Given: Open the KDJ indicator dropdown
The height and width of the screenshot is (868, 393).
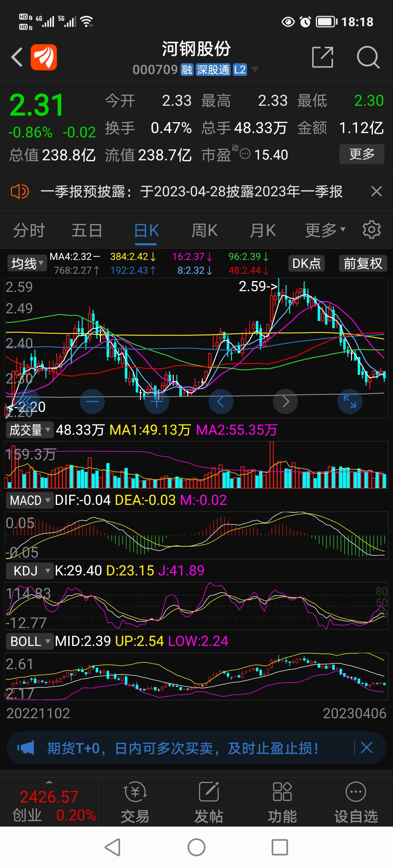Looking at the screenshot, I should [x=30, y=571].
